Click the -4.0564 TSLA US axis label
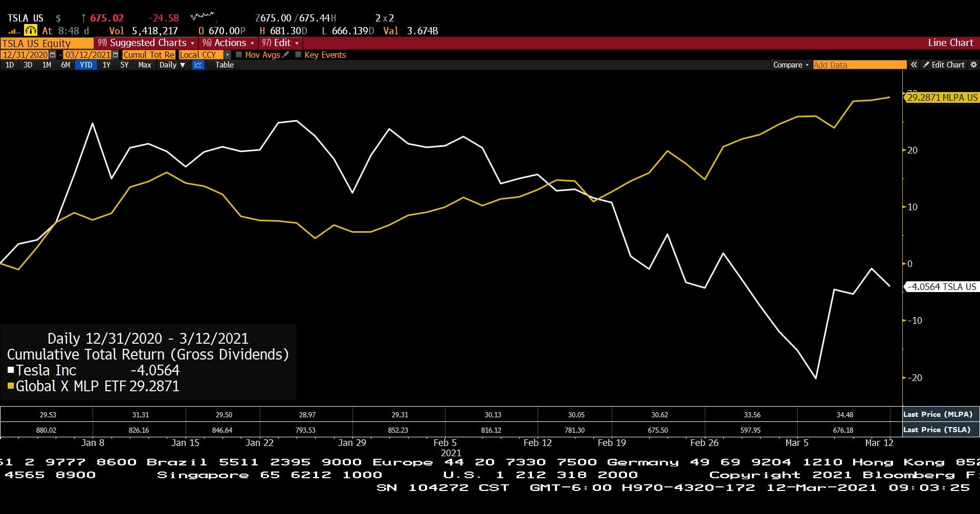The image size is (980, 514). 941,287
